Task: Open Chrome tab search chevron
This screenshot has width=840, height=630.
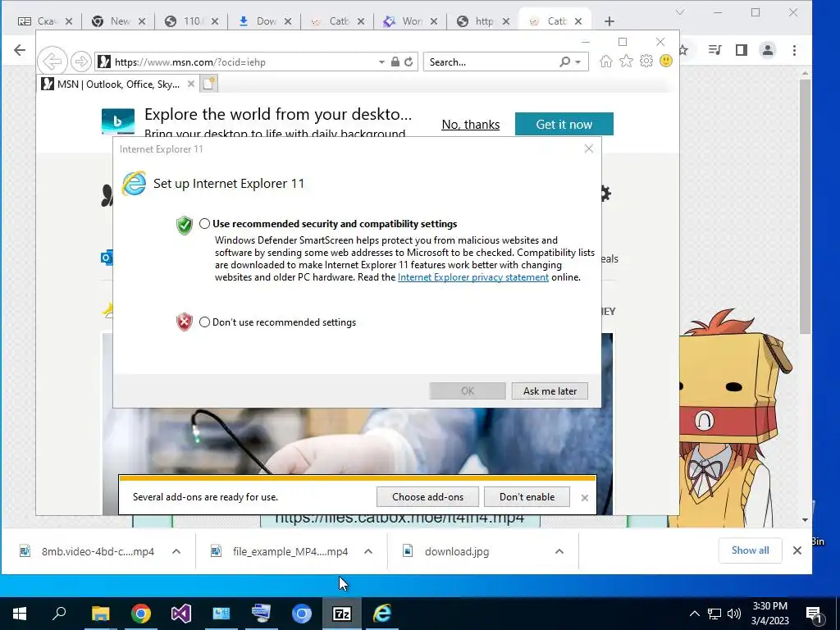Action: click(x=680, y=12)
